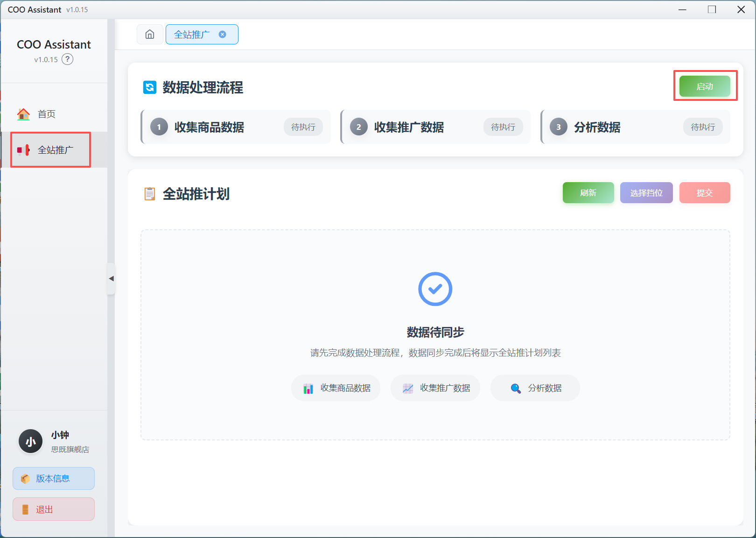Click the 刷新 button
The height and width of the screenshot is (538, 756).
click(588, 192)
